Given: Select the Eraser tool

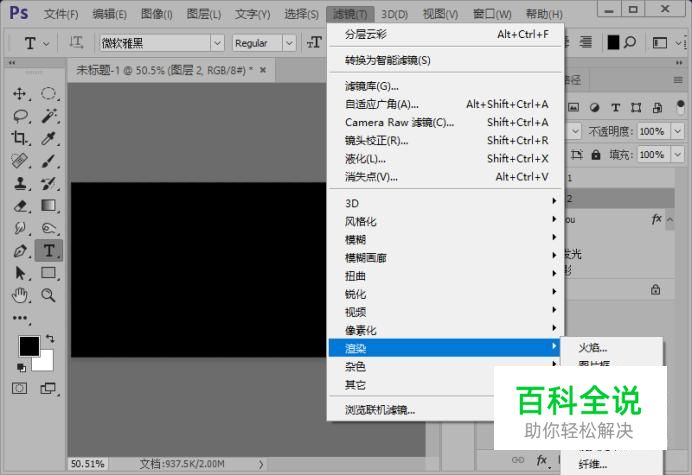Looking at the screenshot, I should coord(20,206).
